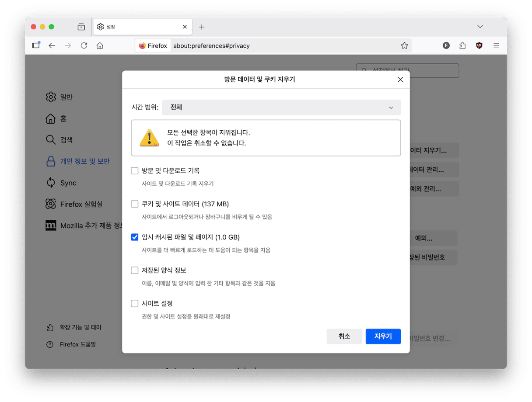Enable 방문 및 다운로드 기록 checkbox
The height and width of the screenshot is (402, 532).
coord(135,170)
